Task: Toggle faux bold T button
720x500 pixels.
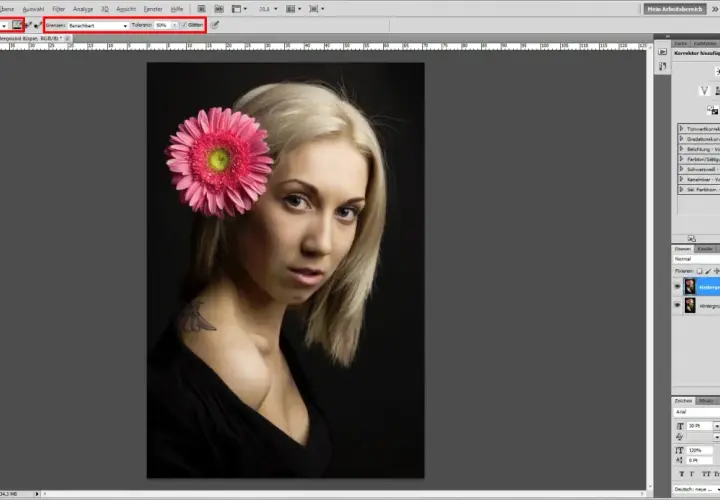Action: (x=681, y=474)
